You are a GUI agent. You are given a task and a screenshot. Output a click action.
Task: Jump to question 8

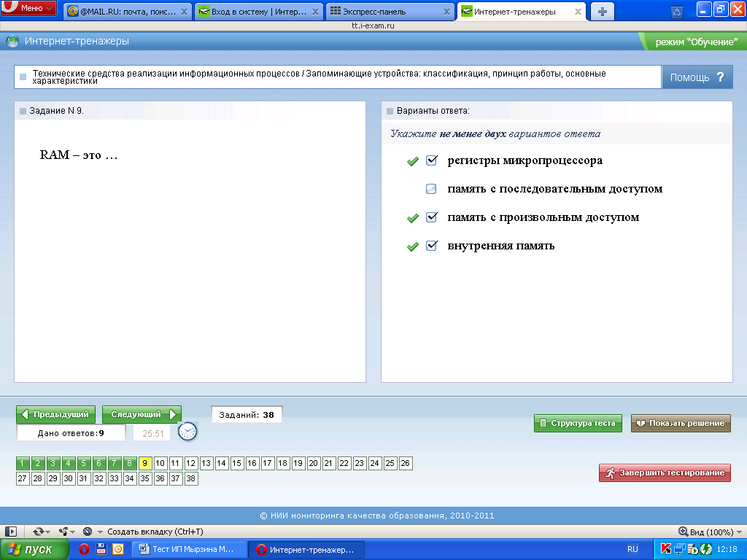[x=130, y=463]
